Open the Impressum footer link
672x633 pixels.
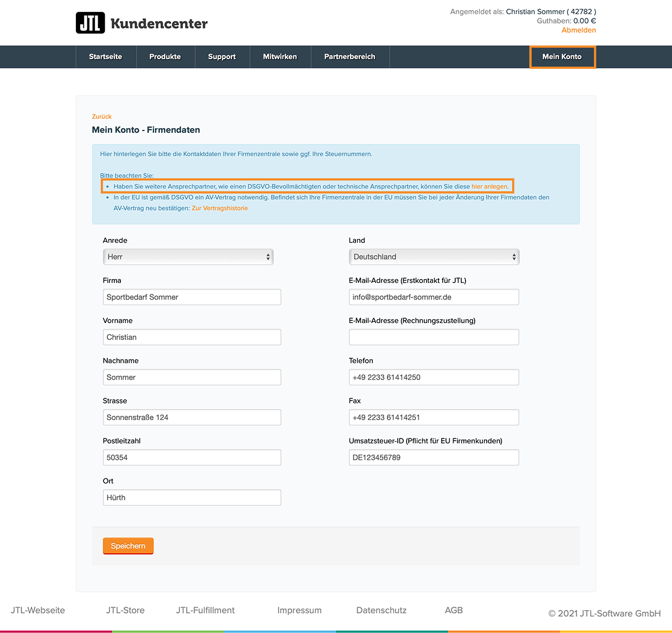tap(299, 610)
